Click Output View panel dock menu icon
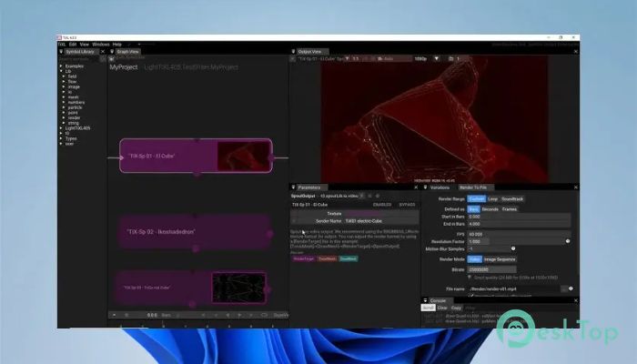This screenshot has width=637, height=364. click(293, 52)
